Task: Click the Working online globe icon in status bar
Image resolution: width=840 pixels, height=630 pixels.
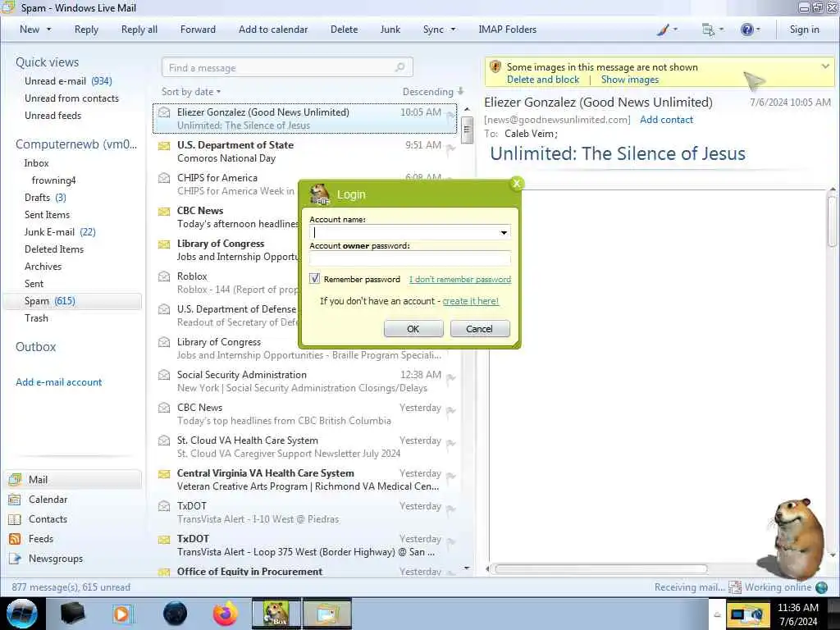Action: (x=822, y=587)
